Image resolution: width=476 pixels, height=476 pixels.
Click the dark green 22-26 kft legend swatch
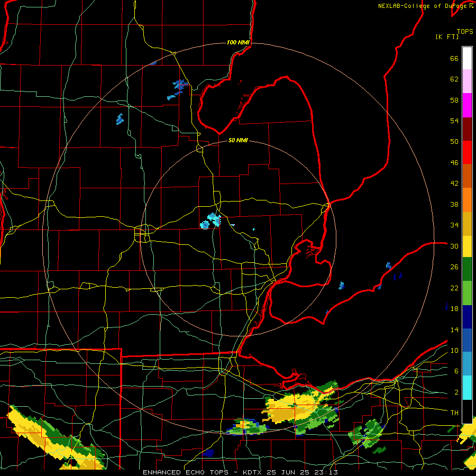[x=467, y=269]
